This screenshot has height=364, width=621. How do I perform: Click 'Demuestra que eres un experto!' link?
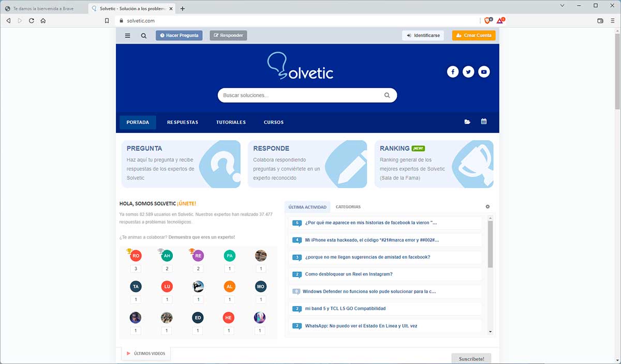pos(202,237)
